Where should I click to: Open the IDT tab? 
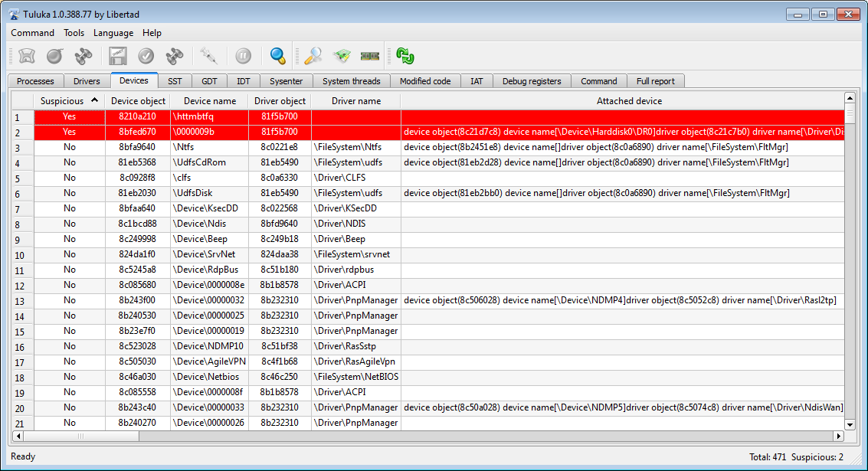(244, 81)
